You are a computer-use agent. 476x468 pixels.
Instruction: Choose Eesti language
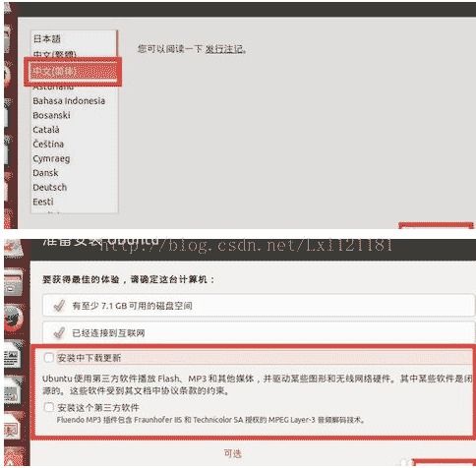click(x=43, y=202)
